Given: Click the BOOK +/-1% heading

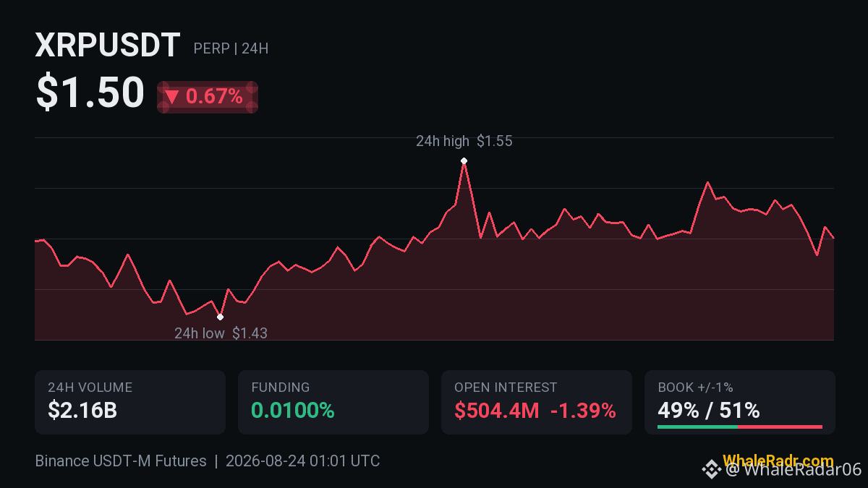Looking at the screenshot, I should click(695, 388).
